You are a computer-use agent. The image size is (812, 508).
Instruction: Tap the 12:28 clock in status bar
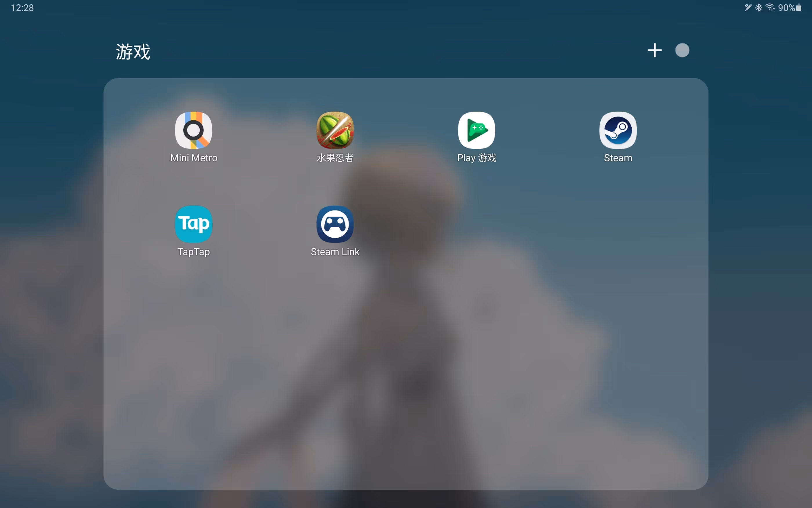tap(22, 8)
